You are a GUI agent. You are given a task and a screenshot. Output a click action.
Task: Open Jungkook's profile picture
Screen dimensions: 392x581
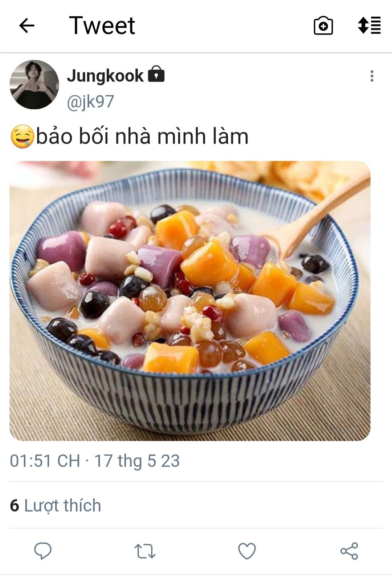(34, 85)
